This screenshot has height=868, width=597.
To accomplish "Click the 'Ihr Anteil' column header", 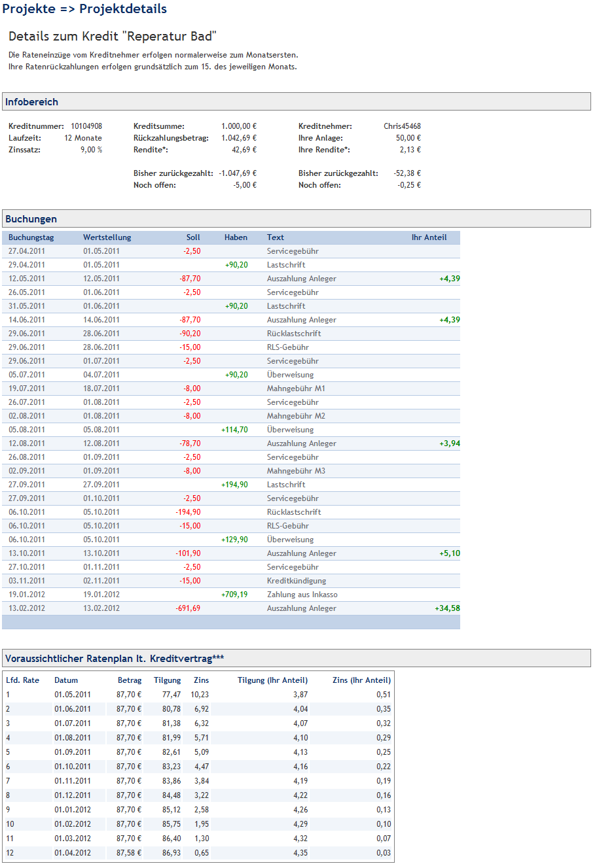I will (429, 237).
